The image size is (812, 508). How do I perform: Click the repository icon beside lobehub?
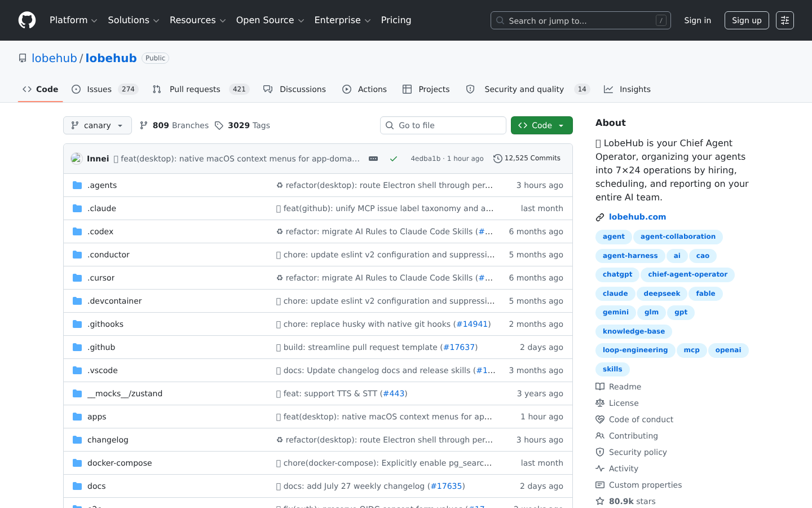[x=23, y=58]
